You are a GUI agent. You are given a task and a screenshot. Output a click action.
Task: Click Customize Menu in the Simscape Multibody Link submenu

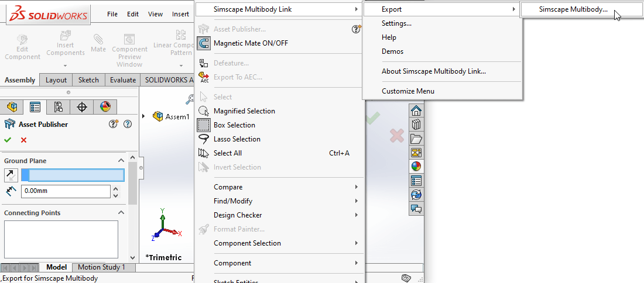tap(408, 91)
